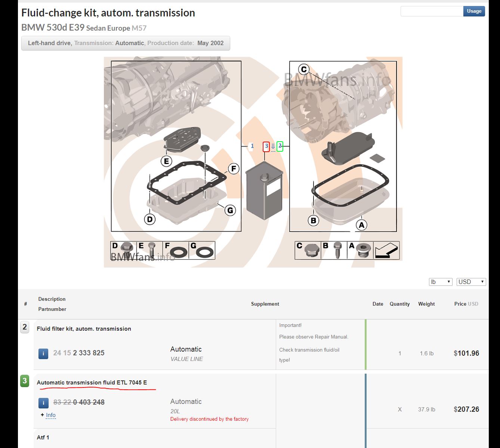Click the Fluid filter kit, autom. transmission title
500x448 pixels.
[84, 329]
